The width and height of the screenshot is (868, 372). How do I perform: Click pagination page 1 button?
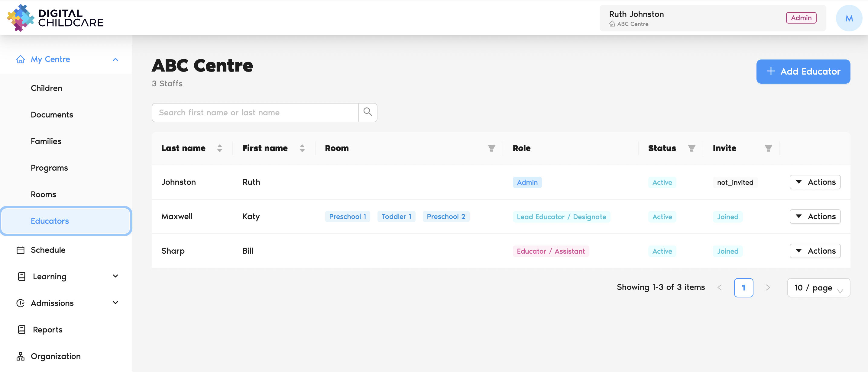click(x=743, y=287)
